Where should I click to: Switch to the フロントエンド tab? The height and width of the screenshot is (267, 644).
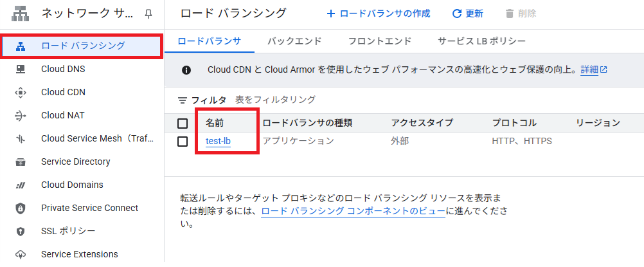coord(379,41)
